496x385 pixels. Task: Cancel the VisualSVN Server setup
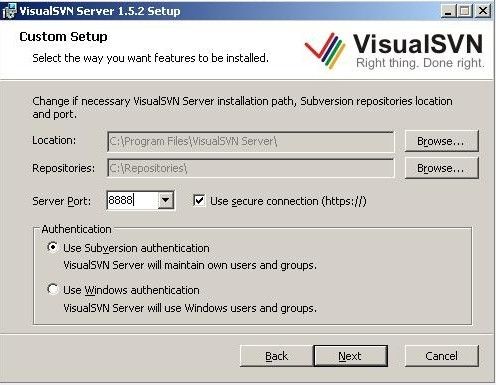tap(441, 356)
